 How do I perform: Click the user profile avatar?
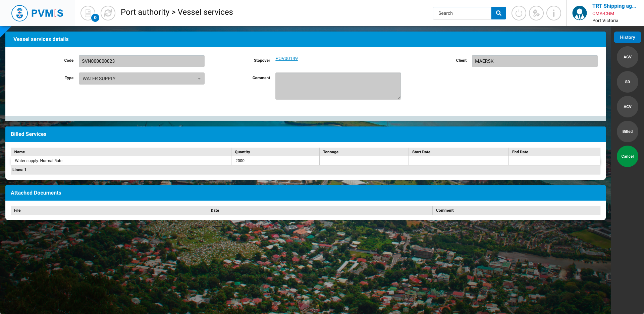[579, 13]
